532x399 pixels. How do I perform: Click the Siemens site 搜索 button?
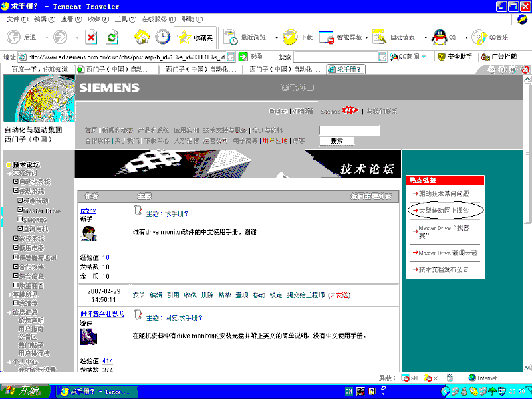[337, 141]
